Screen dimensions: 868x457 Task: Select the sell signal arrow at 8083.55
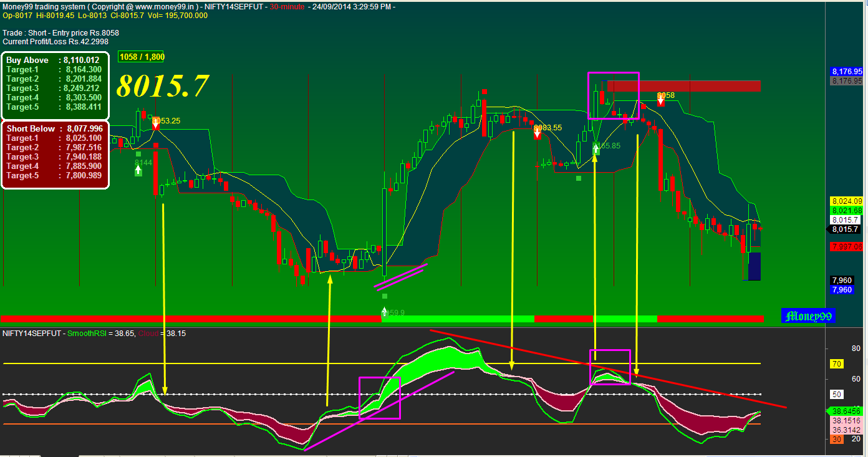[x=537, y=133]
